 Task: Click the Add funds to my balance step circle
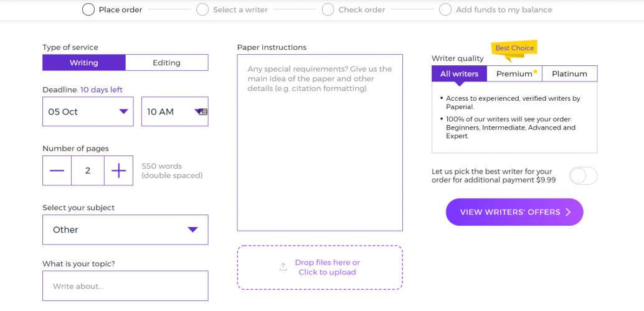coord(445,9)
